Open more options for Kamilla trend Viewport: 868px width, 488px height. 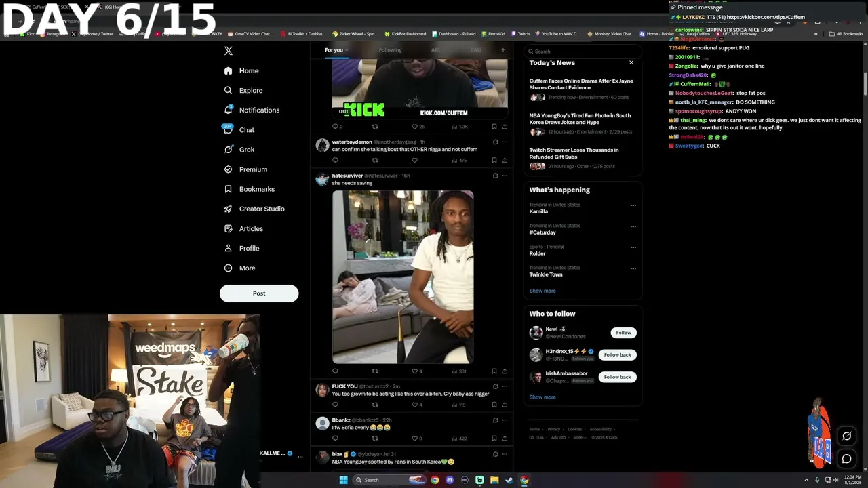tap(633, 205)
